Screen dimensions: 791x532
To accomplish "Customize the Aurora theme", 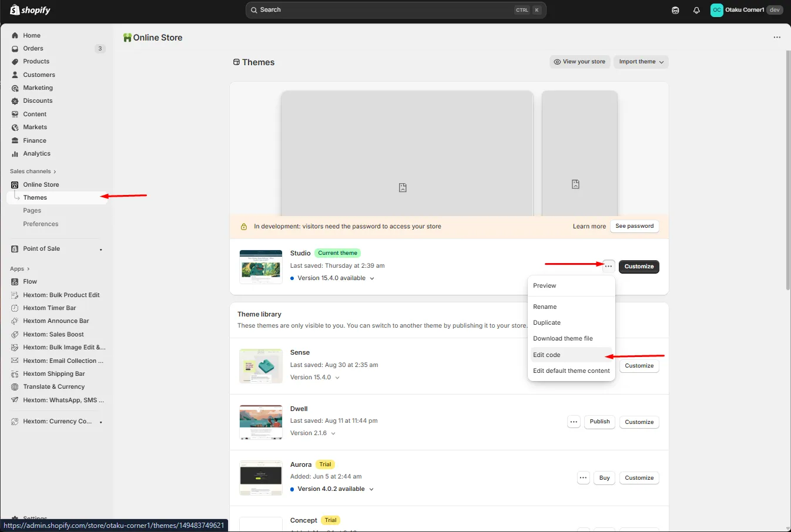I will pyautogui.click(x=639, y=478).
